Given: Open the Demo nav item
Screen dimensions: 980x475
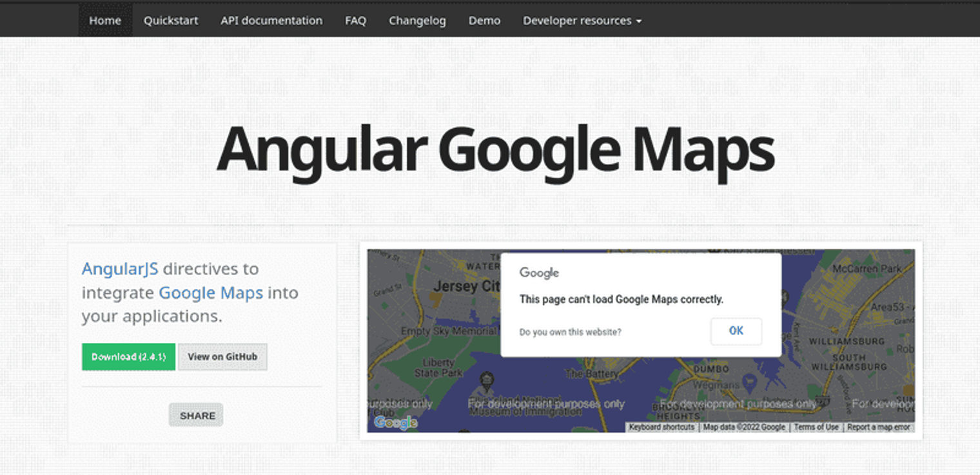Looking at the screenshot, I should point(484,20).
